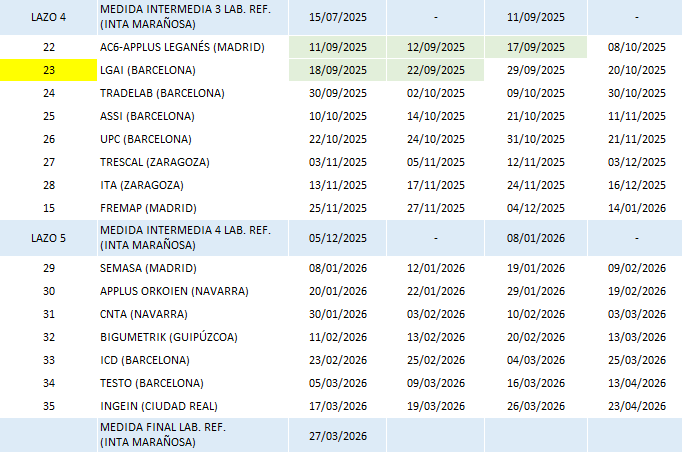Click row number 15
The image size is (682, 452).
coord(48,208)
